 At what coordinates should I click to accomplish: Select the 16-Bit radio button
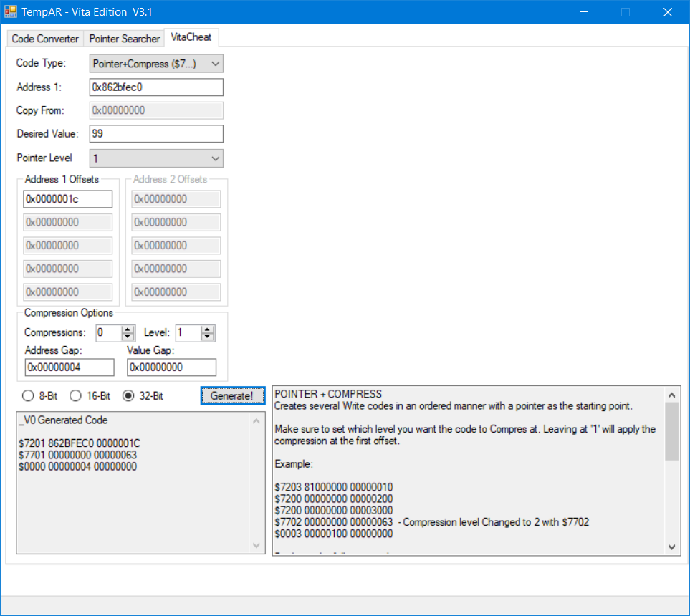(x=90, y=396)
